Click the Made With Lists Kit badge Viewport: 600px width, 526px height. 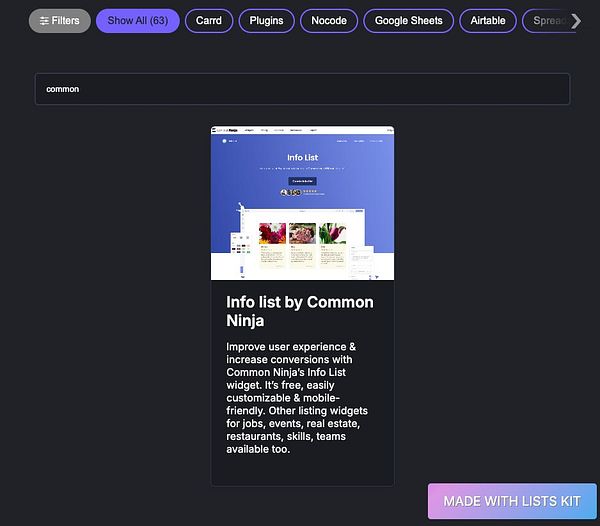[512, 501]
